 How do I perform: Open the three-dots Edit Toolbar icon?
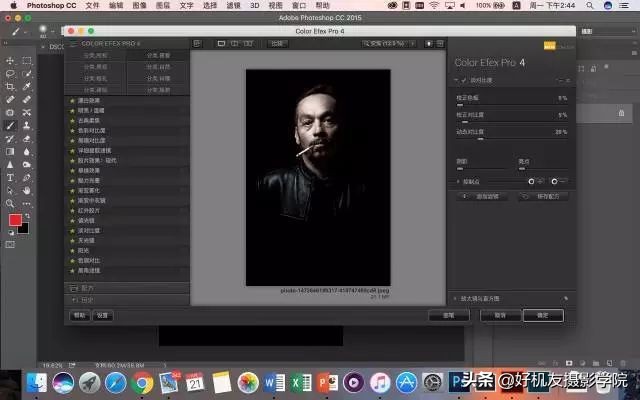coord(27,204)
